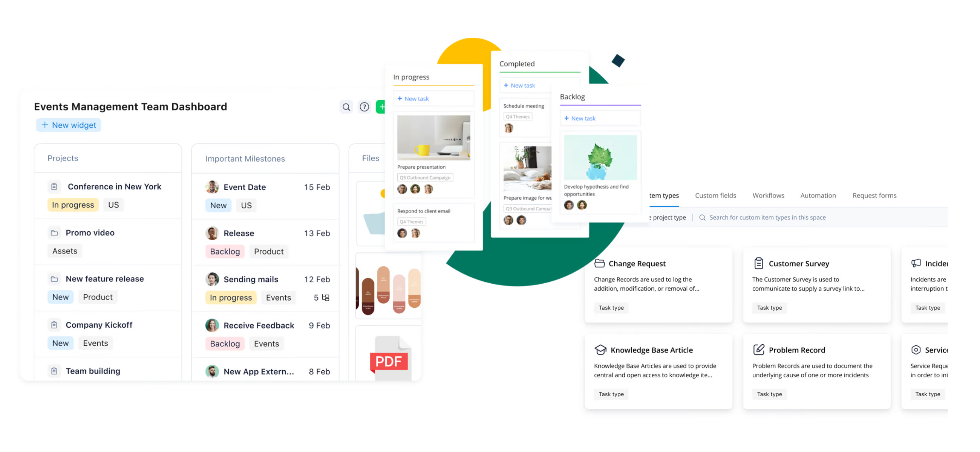Open the Workflows tab
This screenshot has width=980, height=452.
click(x=768, y=195)
